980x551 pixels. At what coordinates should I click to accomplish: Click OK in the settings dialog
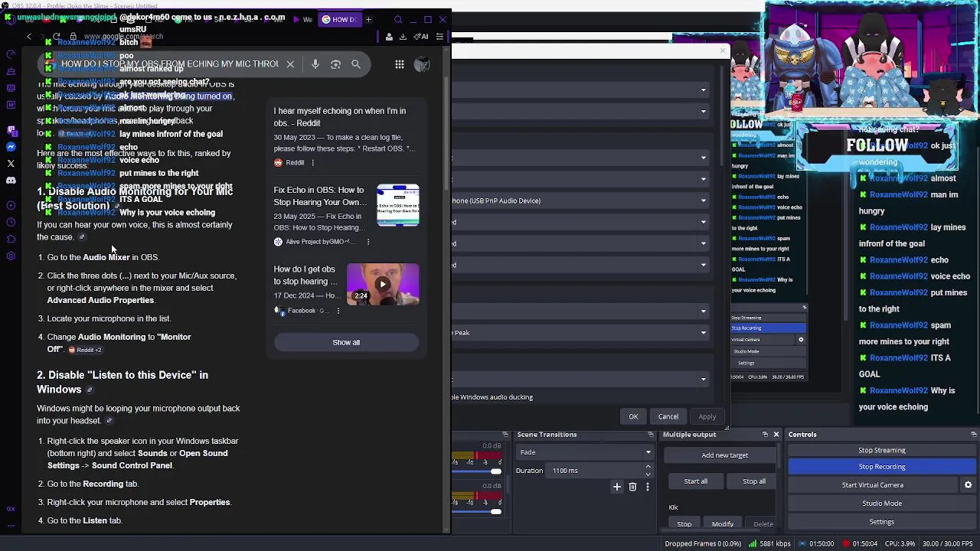(633, 417)
